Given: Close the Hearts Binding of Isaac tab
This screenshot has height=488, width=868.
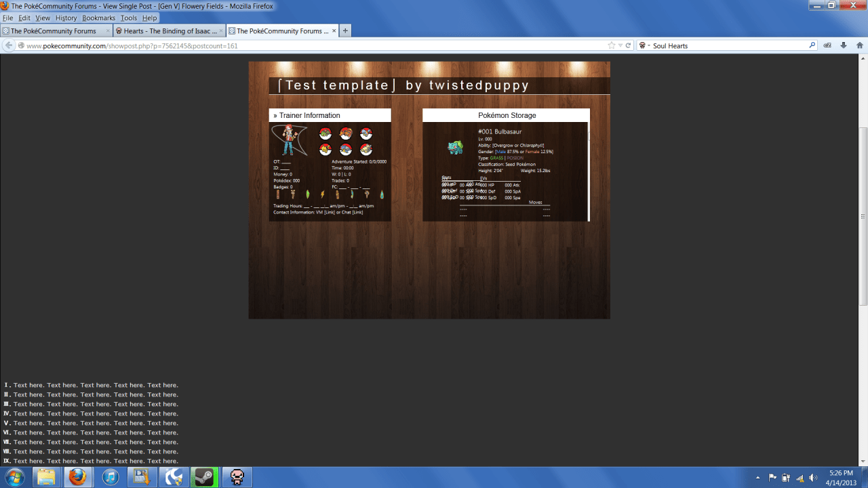Looking at the screenshot, I should [220, 30].
